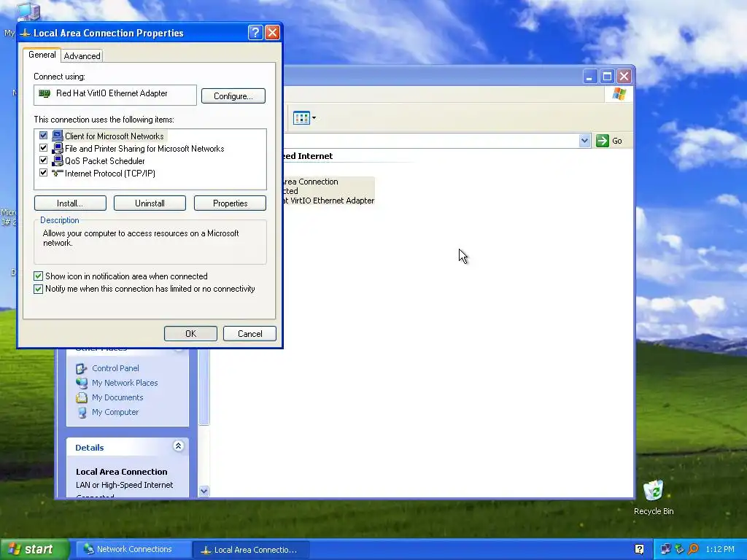Screen dimensions: 747x560
Task: Click the help question mark in dialog title bar
Action: (255, 32)
